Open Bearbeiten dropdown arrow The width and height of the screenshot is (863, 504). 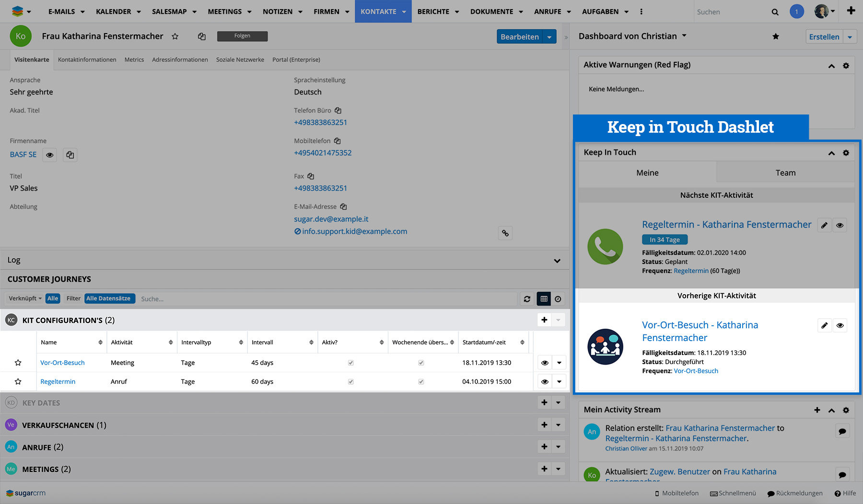pos(549,37)
